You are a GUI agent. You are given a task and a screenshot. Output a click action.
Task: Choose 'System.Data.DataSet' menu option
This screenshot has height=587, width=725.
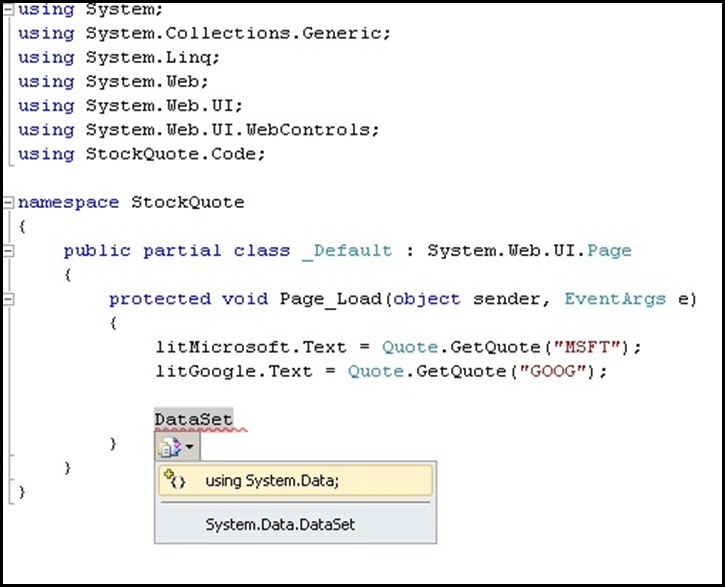coord(280,524)
